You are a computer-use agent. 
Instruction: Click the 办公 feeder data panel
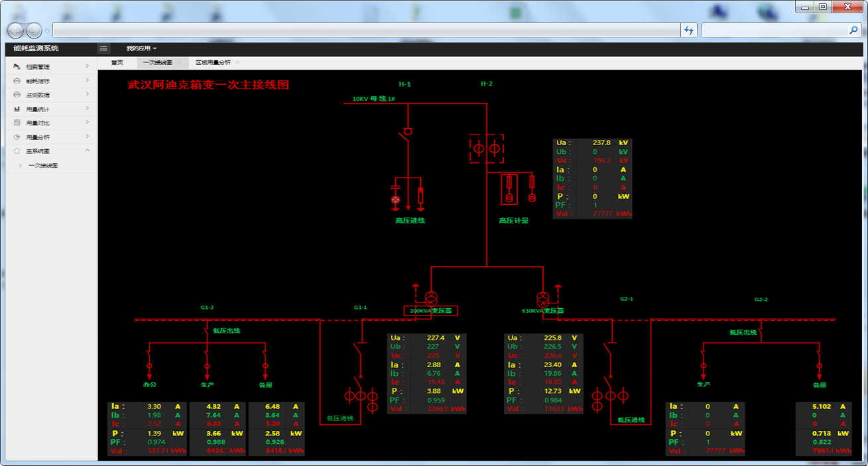(147, 429)
